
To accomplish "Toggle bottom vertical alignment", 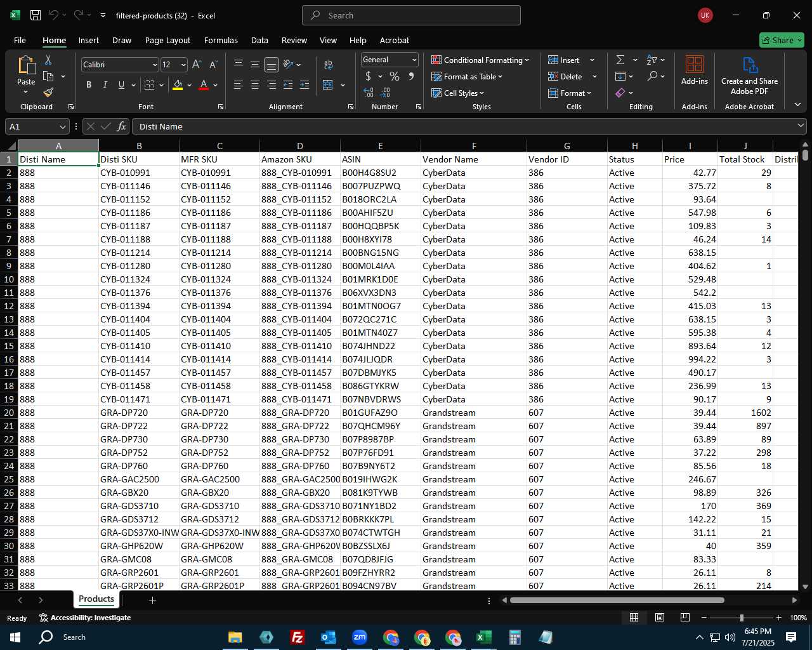I will tap(272, 65).
